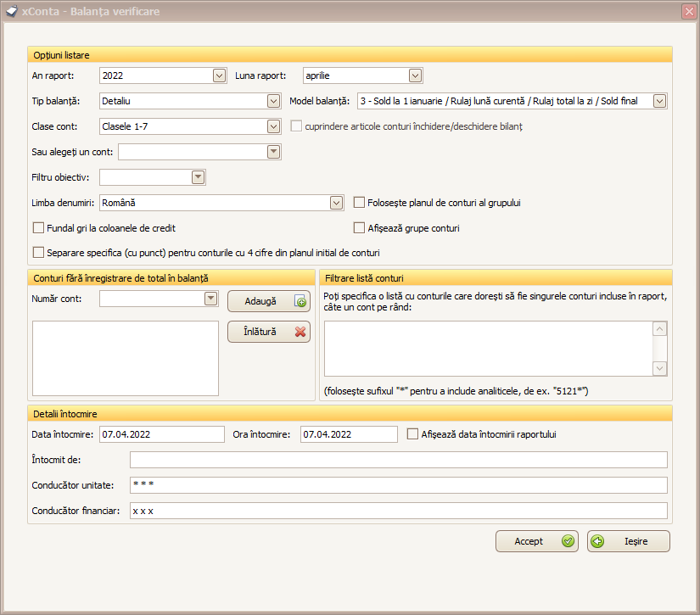
Task: Click the green plus icon on Adaugă
Action: [x=300, y=301]
